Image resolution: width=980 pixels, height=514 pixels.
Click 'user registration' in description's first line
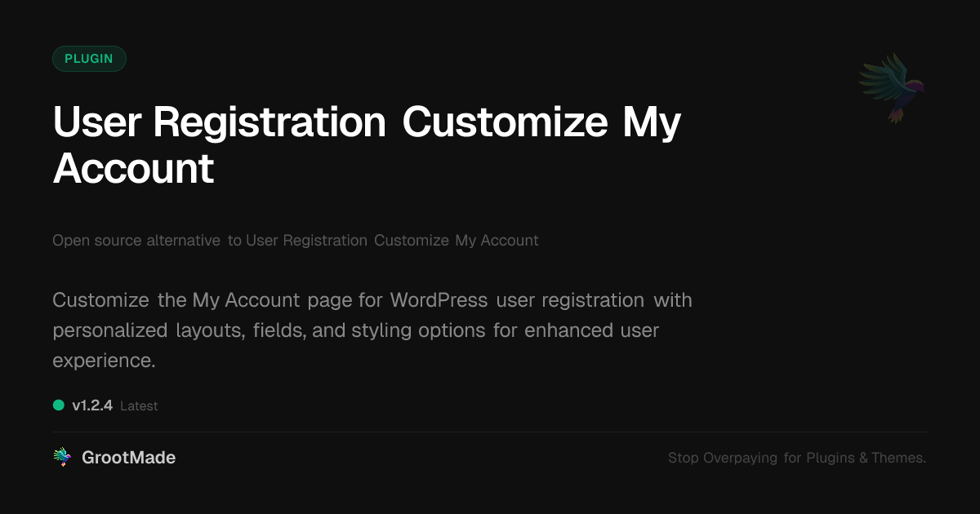click(569, 300)
